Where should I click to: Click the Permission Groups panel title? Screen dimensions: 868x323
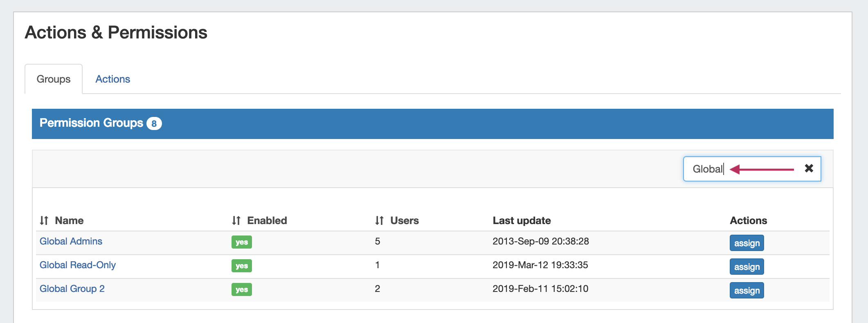tap(91, 123)
